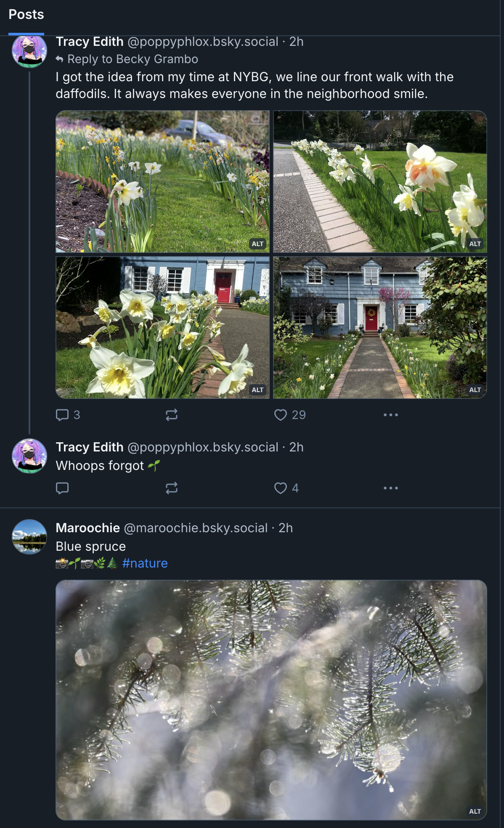This screenshot has height=828, width=504.
Task: Open the #nature hashtag link
Action: pos(145,563)
